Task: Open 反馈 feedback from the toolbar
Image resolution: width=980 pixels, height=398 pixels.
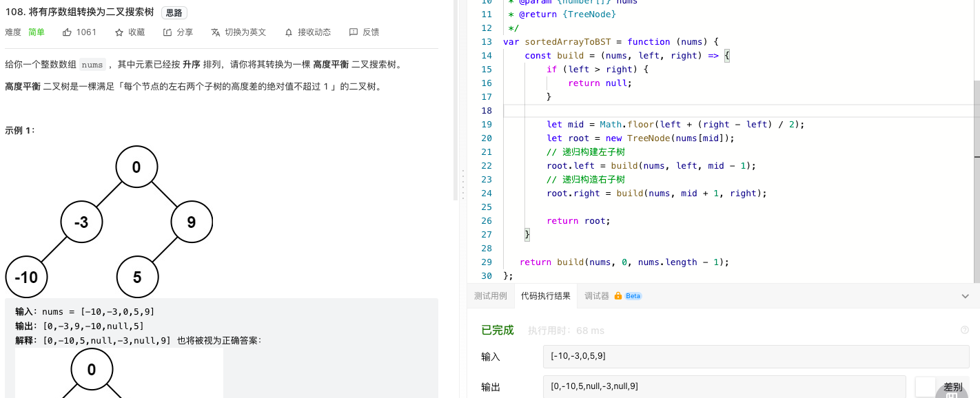Action: point(364,32)
